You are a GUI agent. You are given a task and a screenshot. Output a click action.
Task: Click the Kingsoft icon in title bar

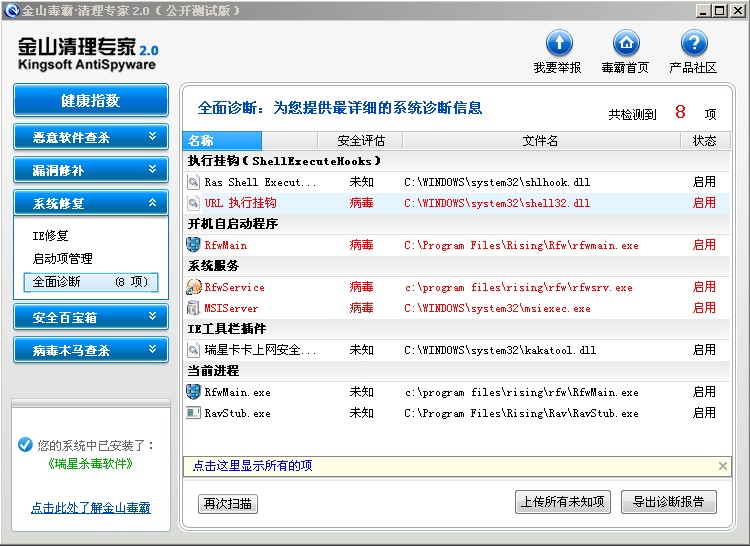[11, 10]
